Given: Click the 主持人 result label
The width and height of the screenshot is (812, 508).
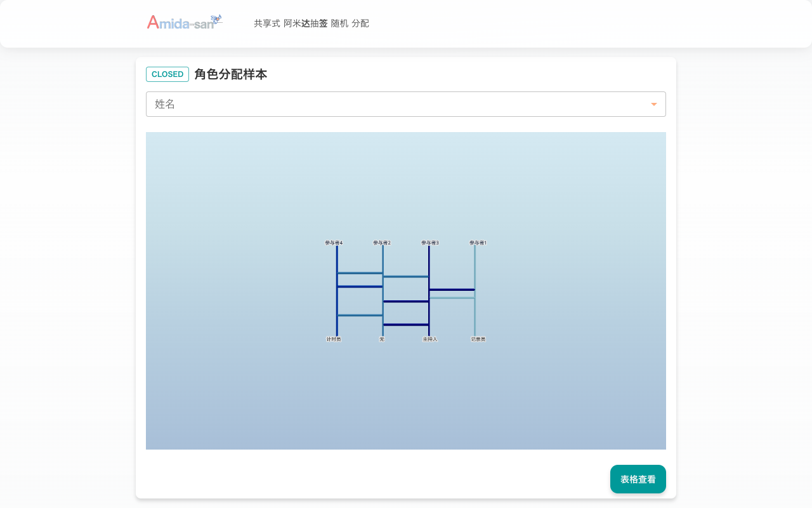Looking at the screenshot, I should (x=430, y=339).
